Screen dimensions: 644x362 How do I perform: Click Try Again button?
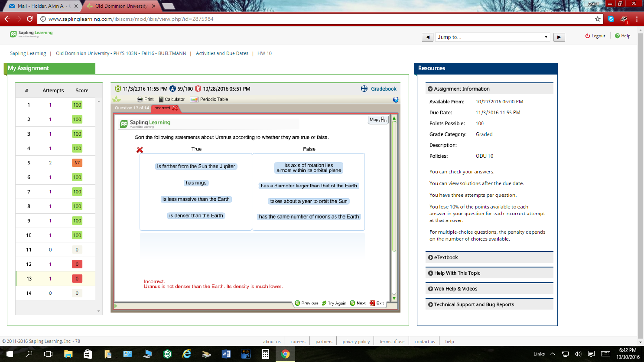[334, 303]
